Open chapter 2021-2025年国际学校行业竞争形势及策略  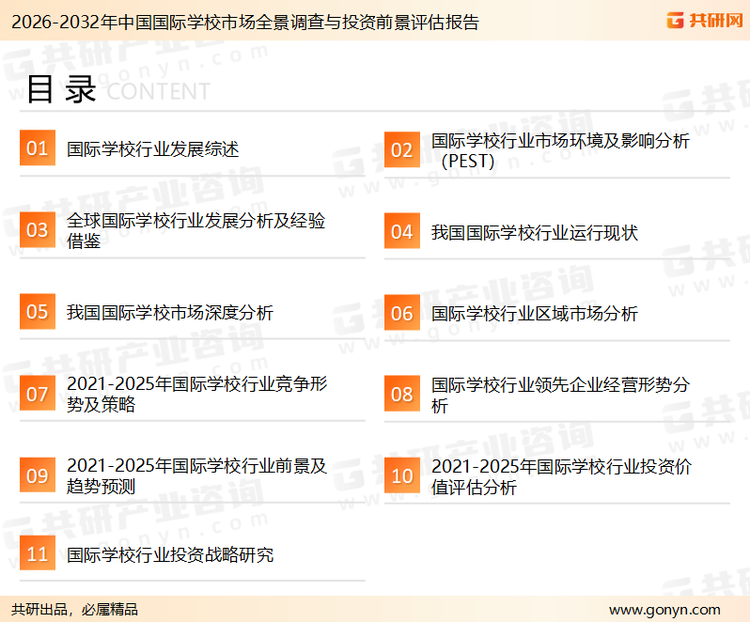197,394
